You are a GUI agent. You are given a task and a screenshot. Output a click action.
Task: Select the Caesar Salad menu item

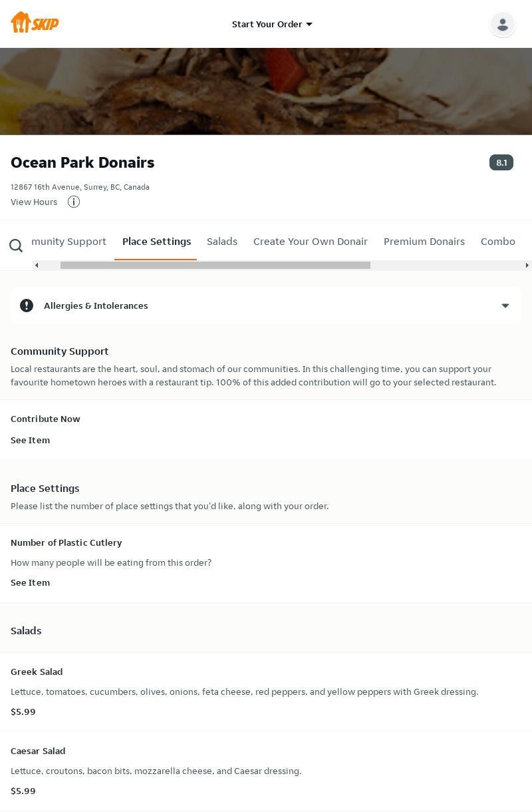pyautogui.click(x=38, y=751)
